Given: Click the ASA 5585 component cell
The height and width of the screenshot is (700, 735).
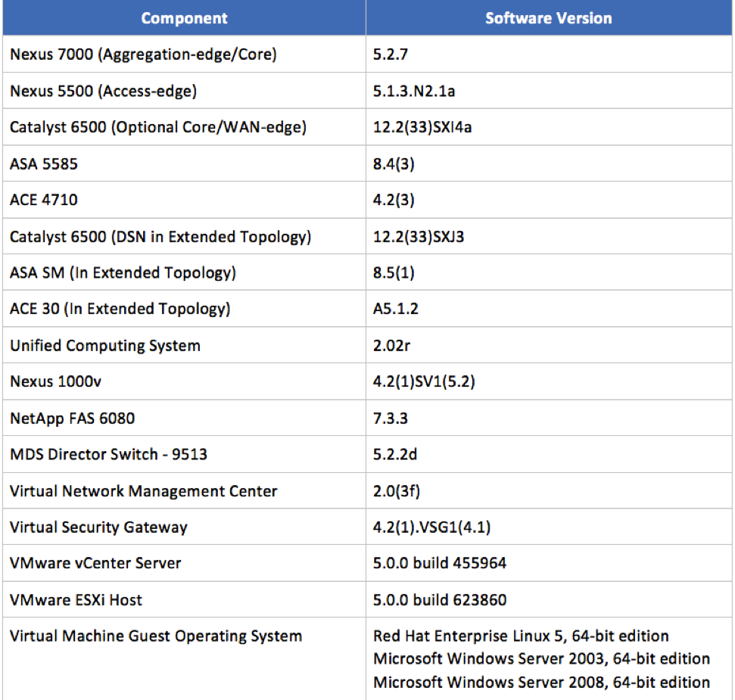Looking at the screenshot, I should click(x=44, y=163).
